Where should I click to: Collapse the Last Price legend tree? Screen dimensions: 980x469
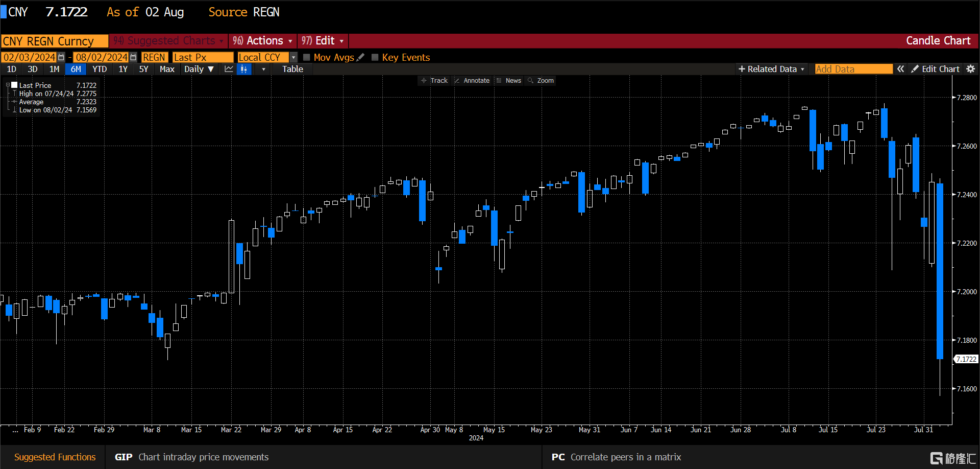[x=8, y=85]
